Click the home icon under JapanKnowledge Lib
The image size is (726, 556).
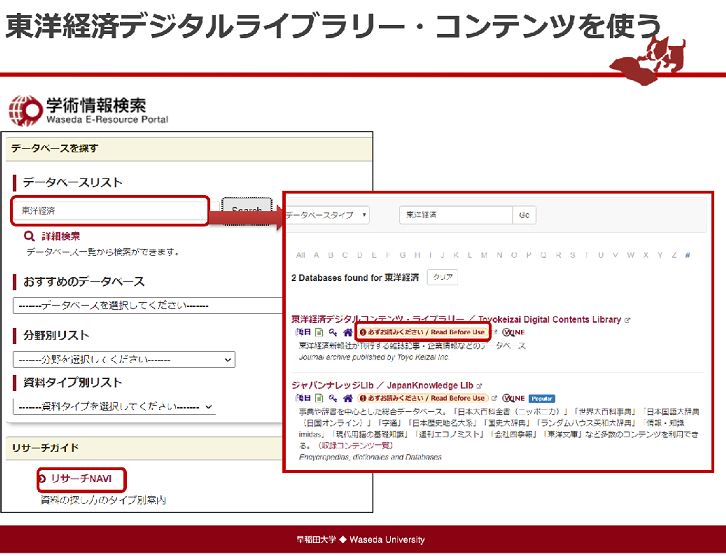coord(348,398)
